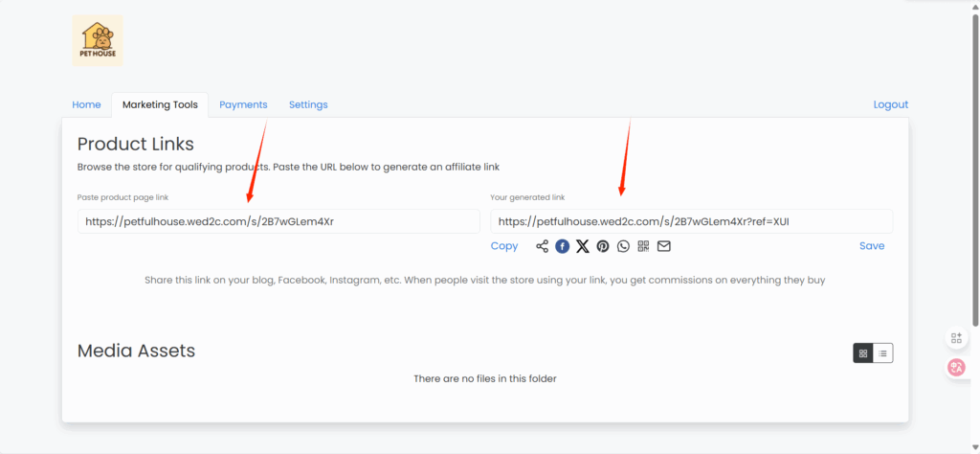The width and height of the screenshot is (980, 454).
Task: Share link via WhatsApp icon
Action: [623, 246]
